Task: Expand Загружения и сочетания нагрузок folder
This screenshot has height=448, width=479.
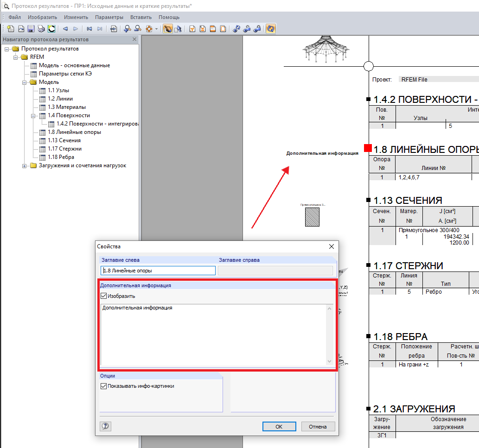Action: click(x=24, y=166)
